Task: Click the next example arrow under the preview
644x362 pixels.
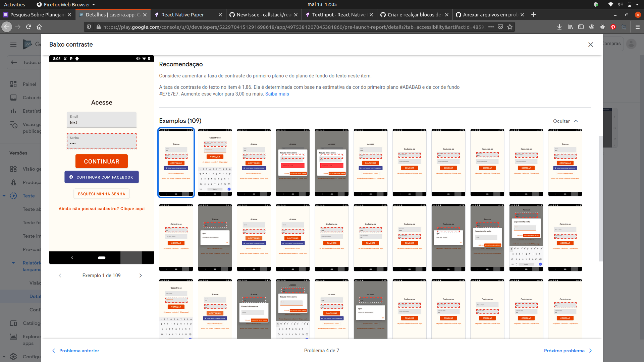Action: click(141, 276)
